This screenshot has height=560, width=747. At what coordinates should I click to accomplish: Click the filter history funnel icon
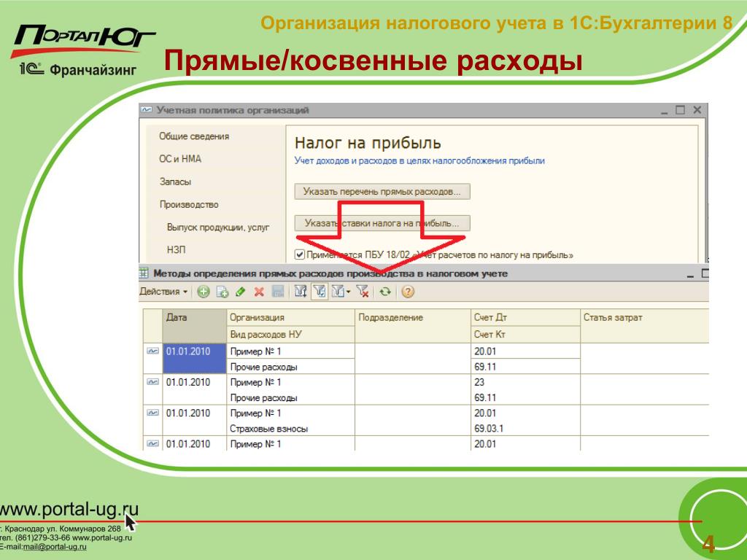click(x=338, y=292)
